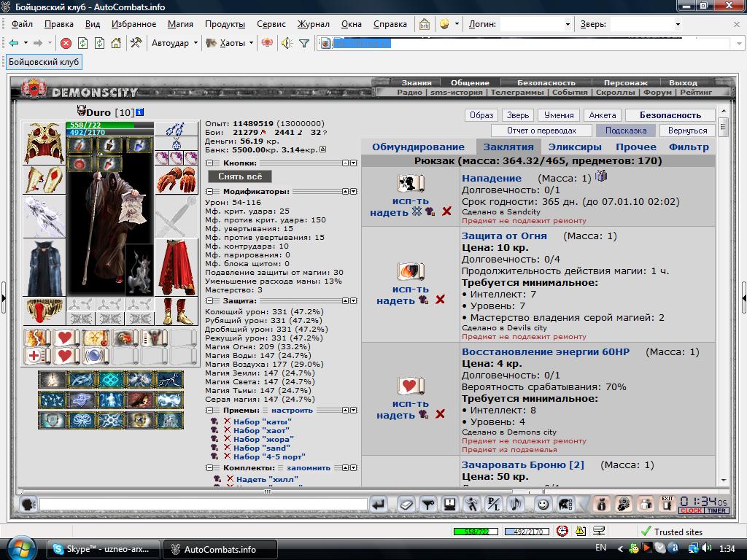
Task: Collapse the Приемы section
Action: 209,410
